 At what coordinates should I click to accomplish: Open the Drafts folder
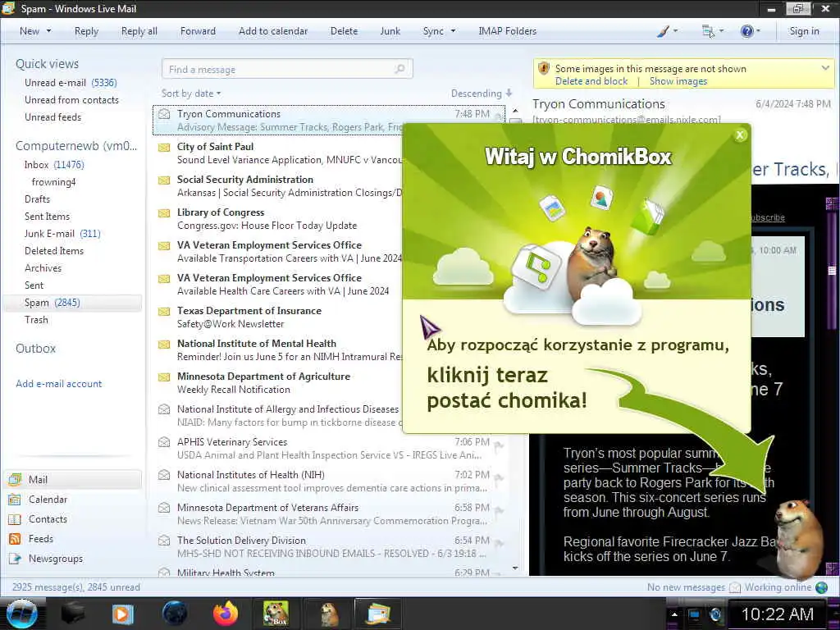tap(37, 199)
